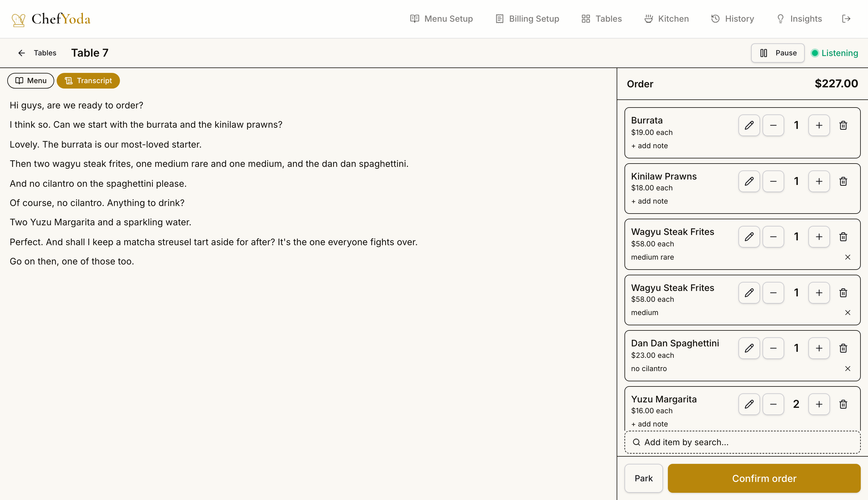Remove the 'medium' note
Screen dimensions: 868x500
(x=848, y=313)
